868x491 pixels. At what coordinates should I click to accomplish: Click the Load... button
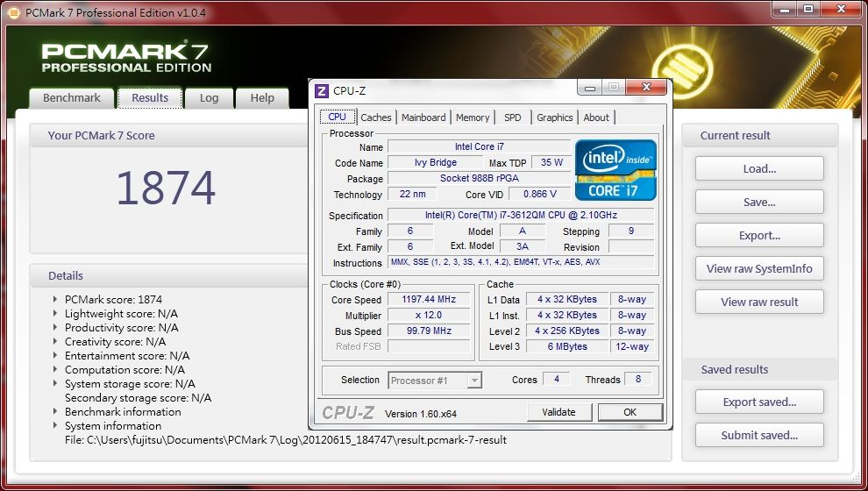pyautogui.click(x=759, y=169)
